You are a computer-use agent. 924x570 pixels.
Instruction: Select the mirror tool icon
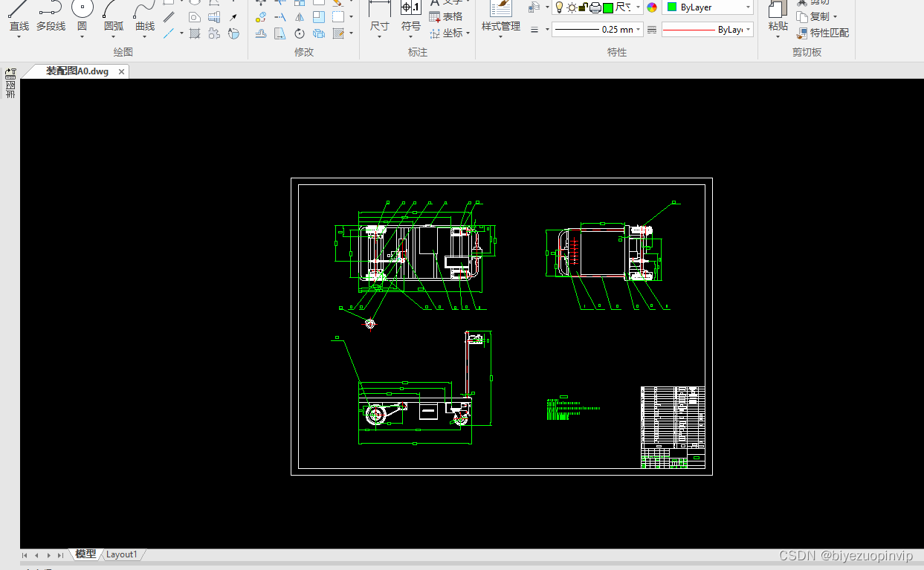pos(300,17)
